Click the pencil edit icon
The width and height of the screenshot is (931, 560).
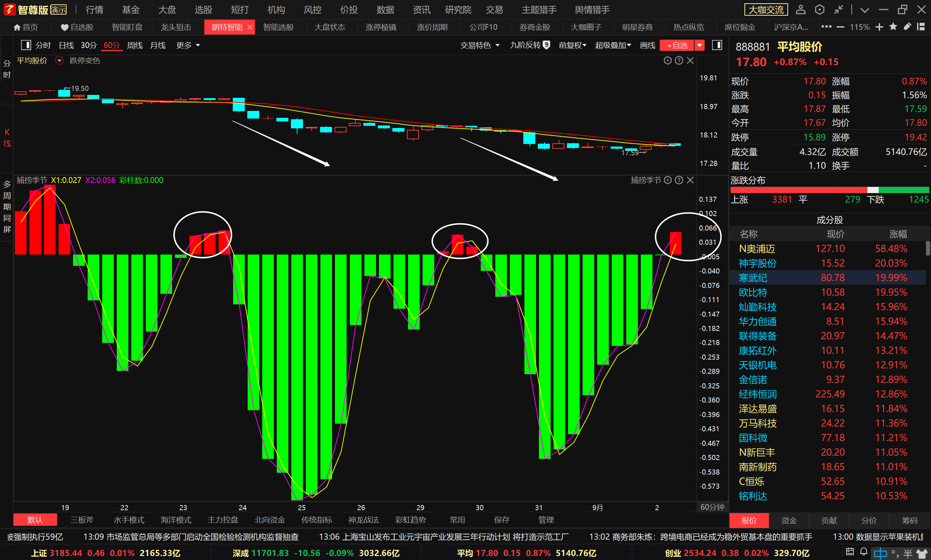point(907,27)
